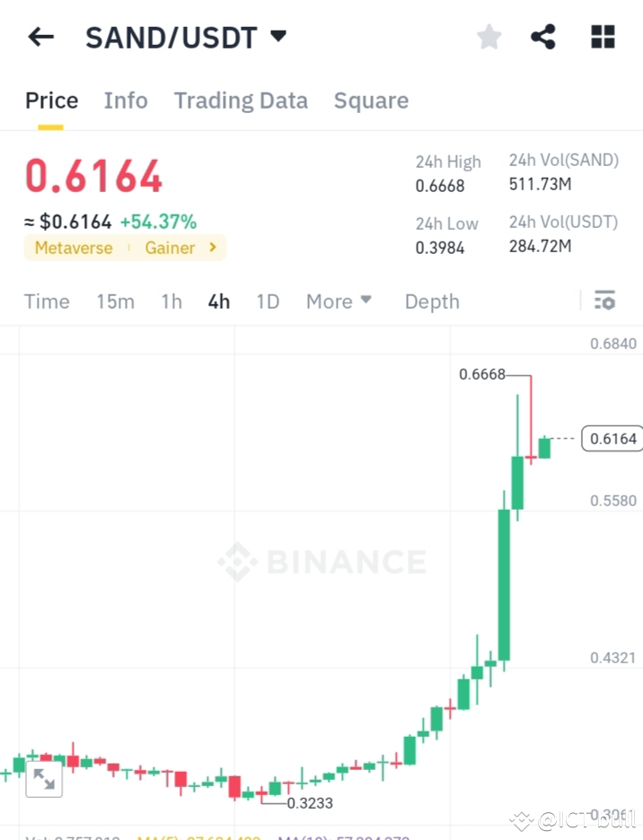Tap the ICT bull watermark icon
The height and width of the screenshot is (840, 643).
pyautogui.click(x=521, y=819)
